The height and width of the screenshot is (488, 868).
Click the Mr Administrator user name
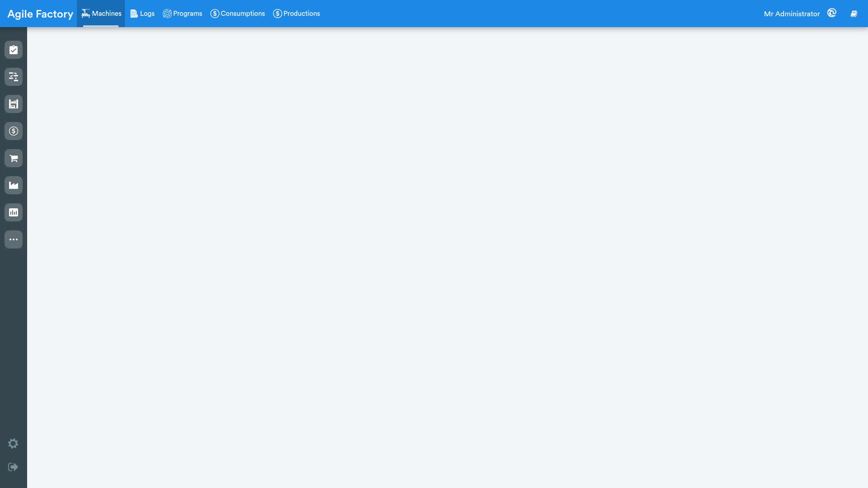pyautogui.click(x=792, y=14)
